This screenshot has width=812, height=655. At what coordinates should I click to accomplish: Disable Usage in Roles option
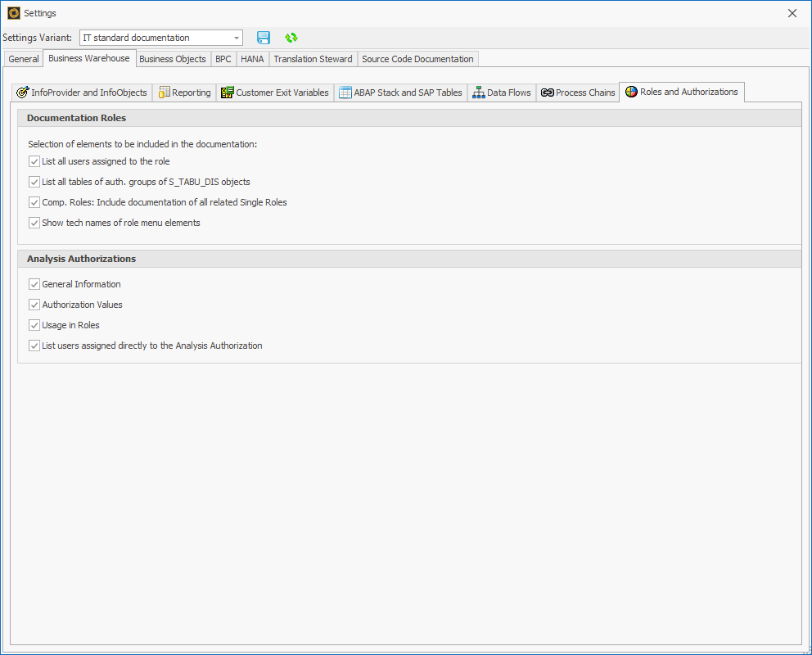pyautogui.click(x=34, y=325)
